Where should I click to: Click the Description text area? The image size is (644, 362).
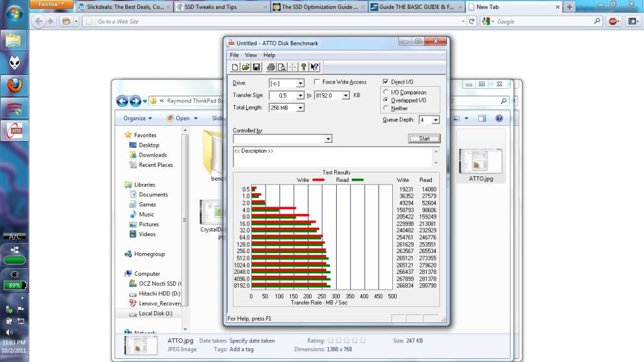point(333,157)
